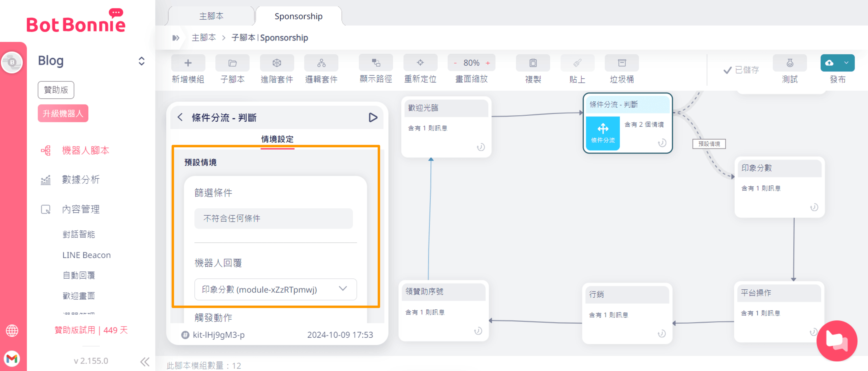This screenshot has width=868, height=371.
Task: Zoom out with the minus button
Action: coord(455,63)
